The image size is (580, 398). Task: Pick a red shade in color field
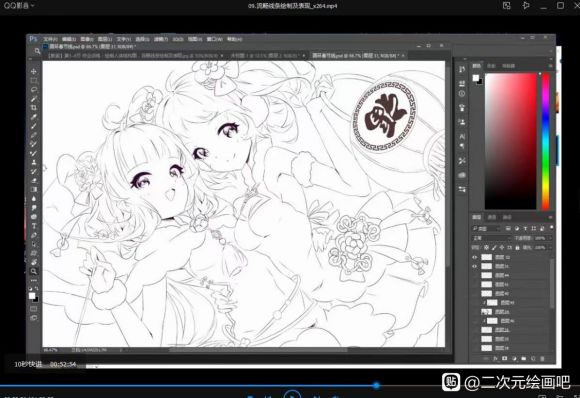click(510, 141)
